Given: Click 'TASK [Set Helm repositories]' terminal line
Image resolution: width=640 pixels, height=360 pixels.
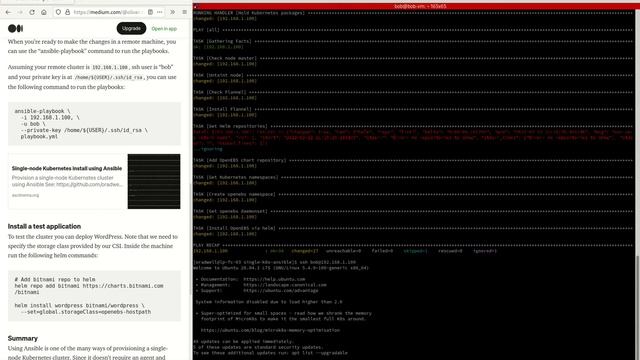Looking at the screenshot, I should click(x=412, y=127).
